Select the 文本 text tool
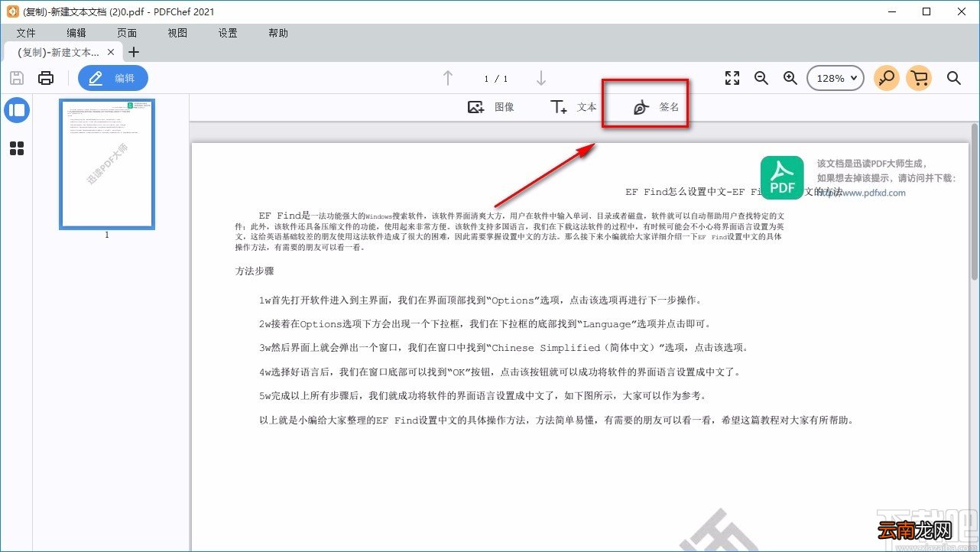980x552 pixels. click(x=573, y=107)
